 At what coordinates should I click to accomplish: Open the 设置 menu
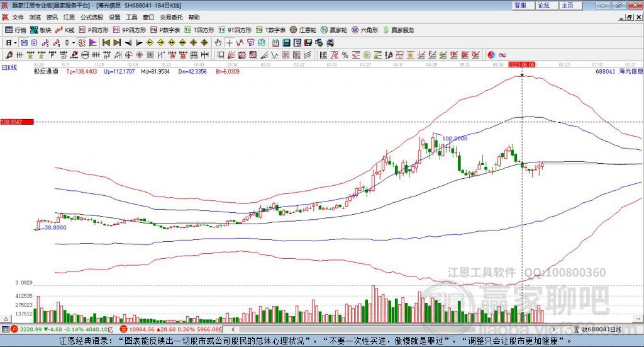(114, 17)
